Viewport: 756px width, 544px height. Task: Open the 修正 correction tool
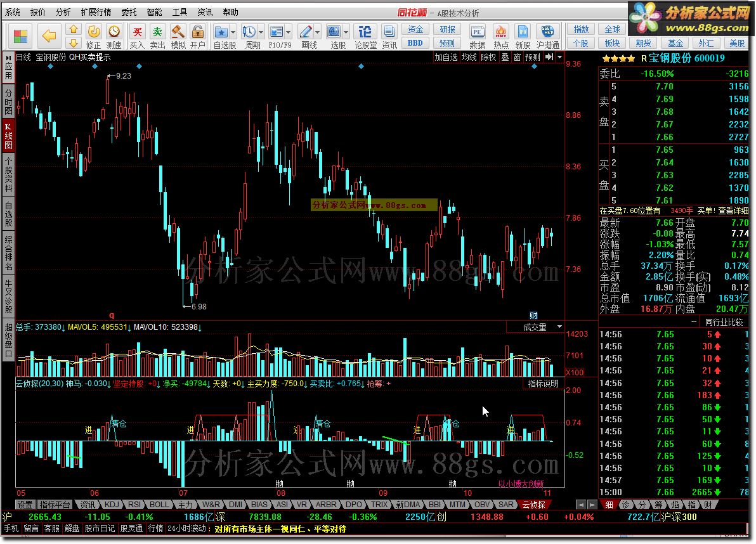click(x=93, y=37)
